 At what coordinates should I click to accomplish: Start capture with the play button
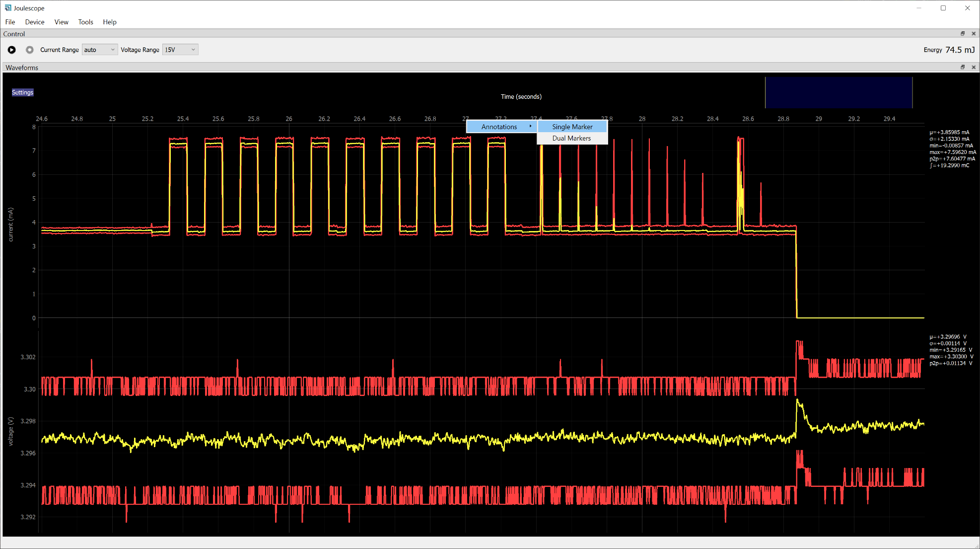(x=11, y=50)
